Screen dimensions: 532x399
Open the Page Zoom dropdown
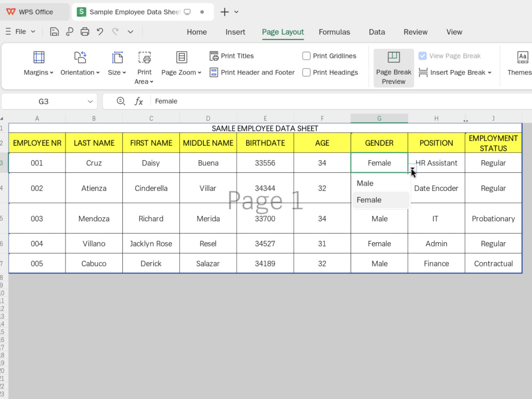pyautogui.click(x=181, y=63)
